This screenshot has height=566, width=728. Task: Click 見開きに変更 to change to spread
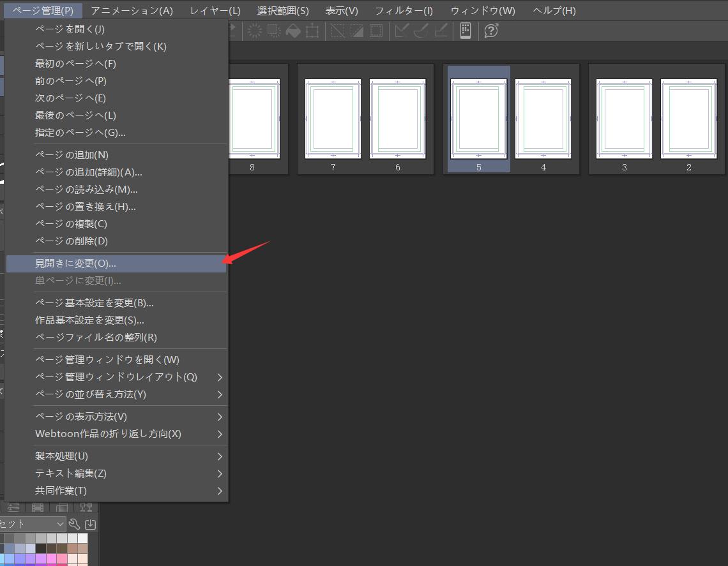[77, 263]
